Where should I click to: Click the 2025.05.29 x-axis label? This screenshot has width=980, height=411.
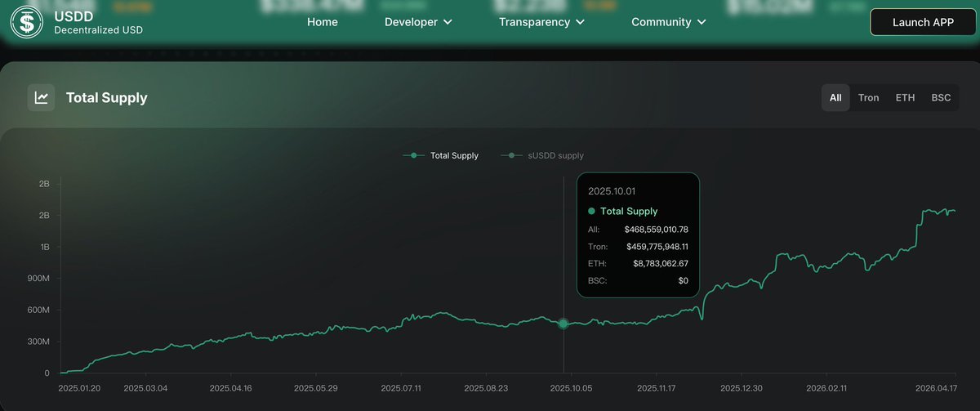316,389
